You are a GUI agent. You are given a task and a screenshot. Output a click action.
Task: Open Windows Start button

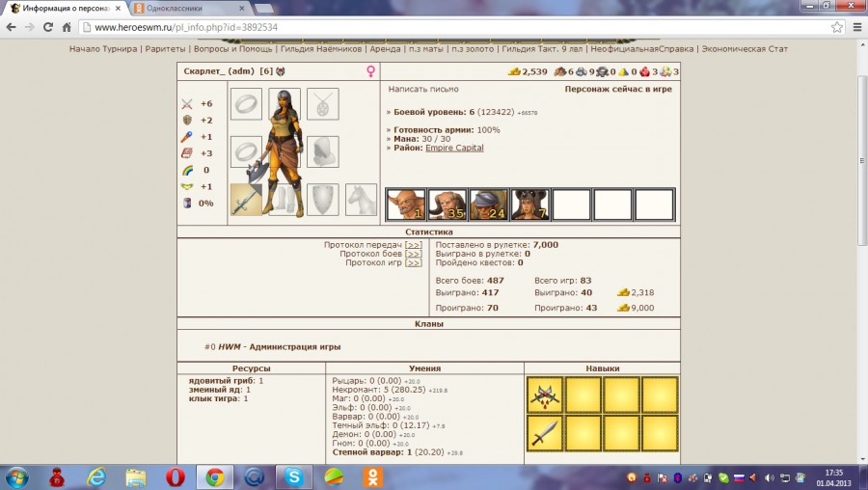[x=17, y=476]
